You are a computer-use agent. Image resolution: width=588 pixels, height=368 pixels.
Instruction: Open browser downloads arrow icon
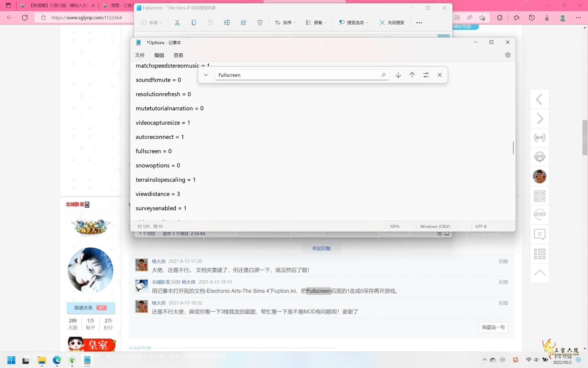[547, 17]
